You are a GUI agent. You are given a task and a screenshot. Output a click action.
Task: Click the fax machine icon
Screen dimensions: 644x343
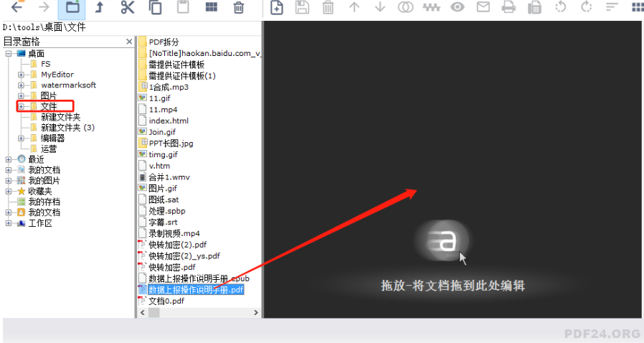[x=534, y=7]
